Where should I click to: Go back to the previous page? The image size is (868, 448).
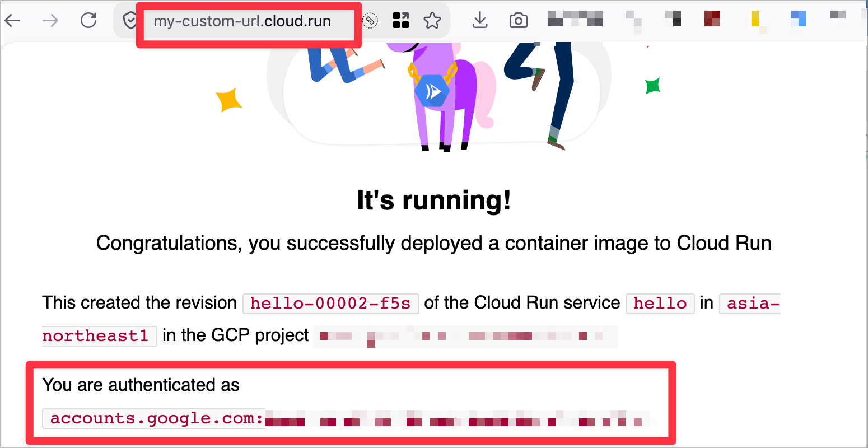point(12,21)
